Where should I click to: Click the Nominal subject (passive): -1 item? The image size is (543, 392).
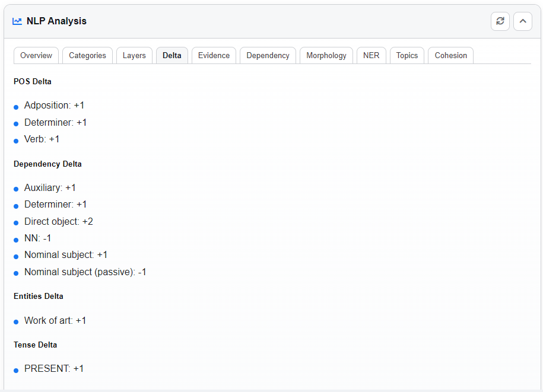point(85,272)
